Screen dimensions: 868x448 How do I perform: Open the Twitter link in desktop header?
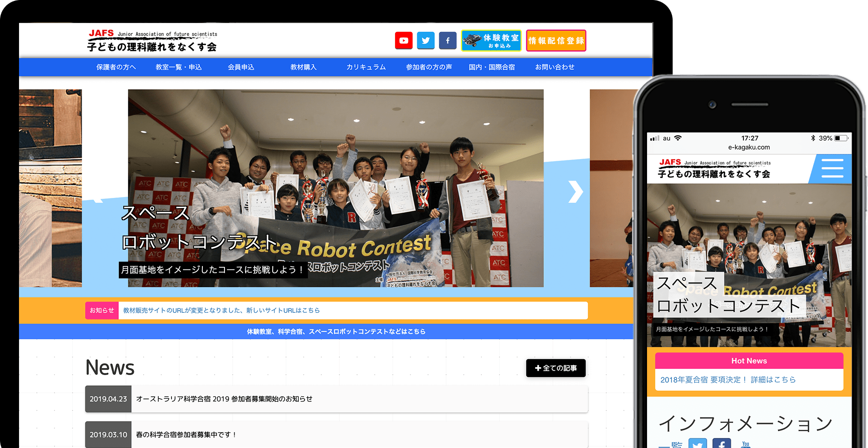426,41
